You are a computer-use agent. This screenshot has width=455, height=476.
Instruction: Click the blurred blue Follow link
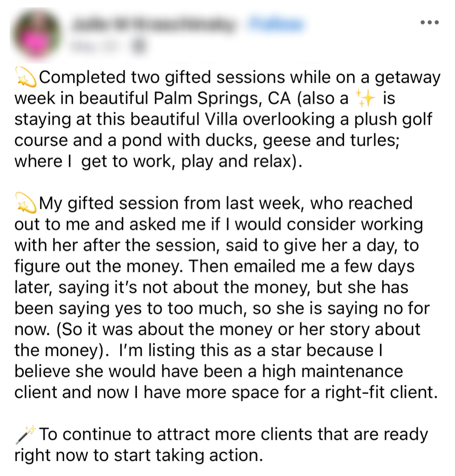pos(277,24)
